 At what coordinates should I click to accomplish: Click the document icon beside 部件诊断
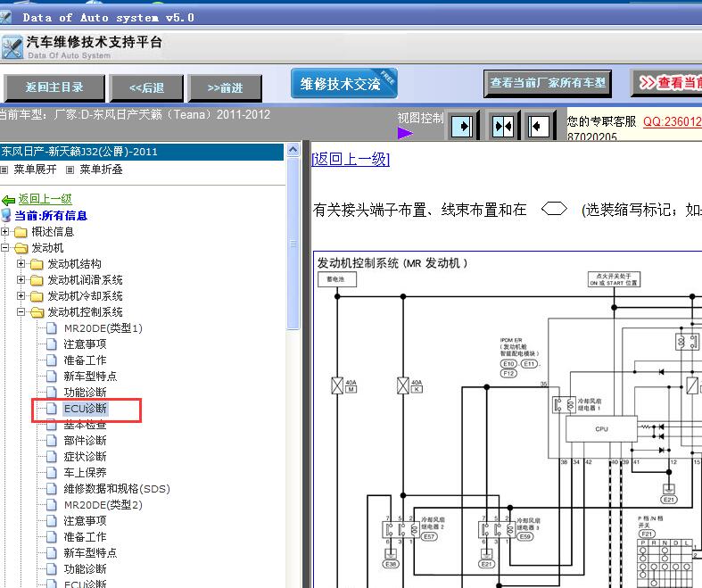pos(52,441)
